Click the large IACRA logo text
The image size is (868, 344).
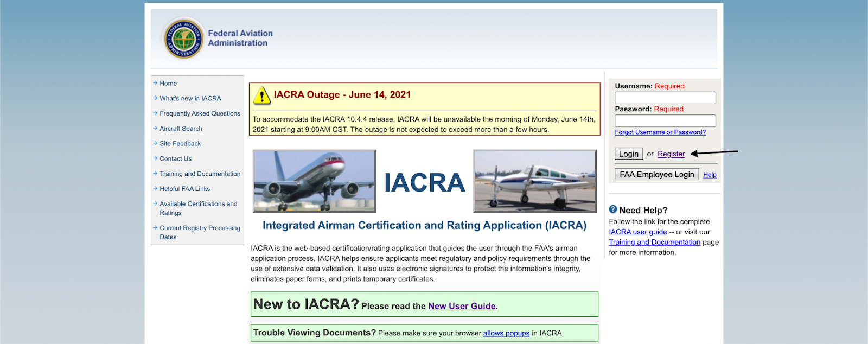pos(425,182)
